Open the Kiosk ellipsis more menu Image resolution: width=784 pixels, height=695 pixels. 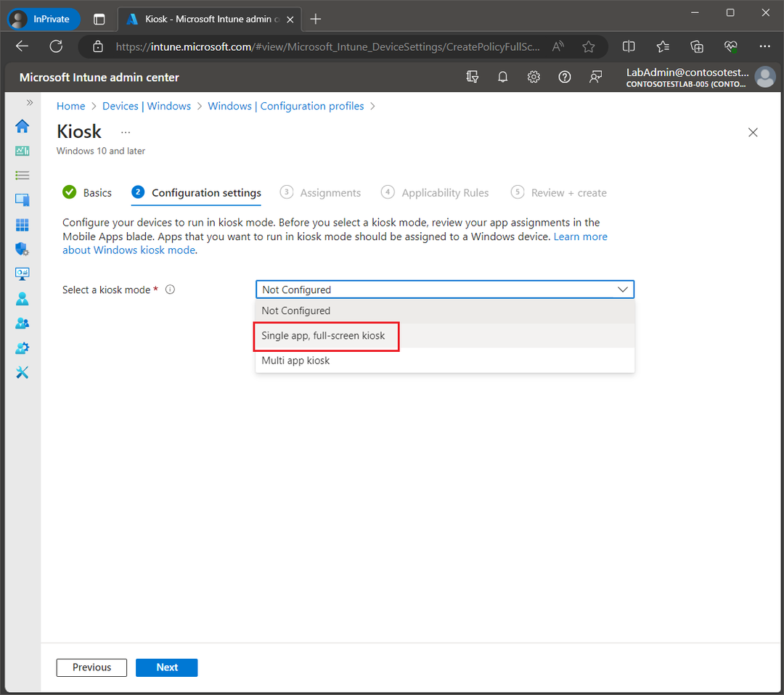126,133
